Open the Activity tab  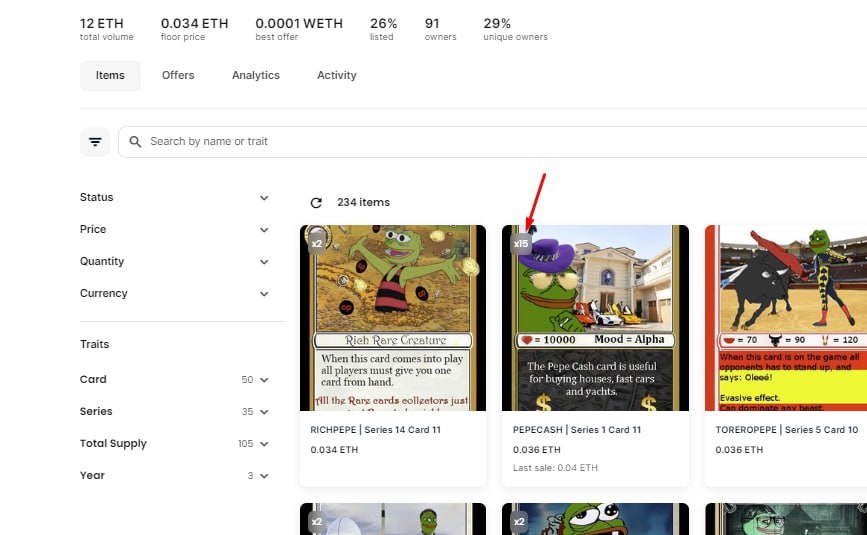point(336,75)
